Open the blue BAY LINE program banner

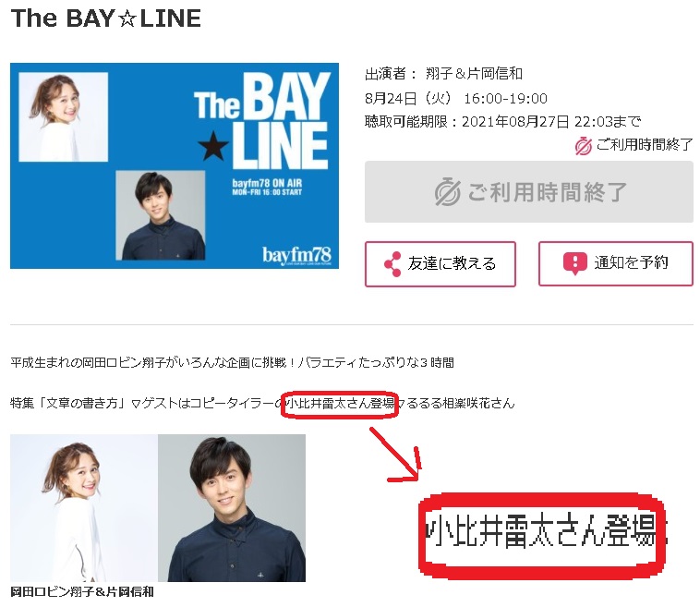[x=175, y=165]
